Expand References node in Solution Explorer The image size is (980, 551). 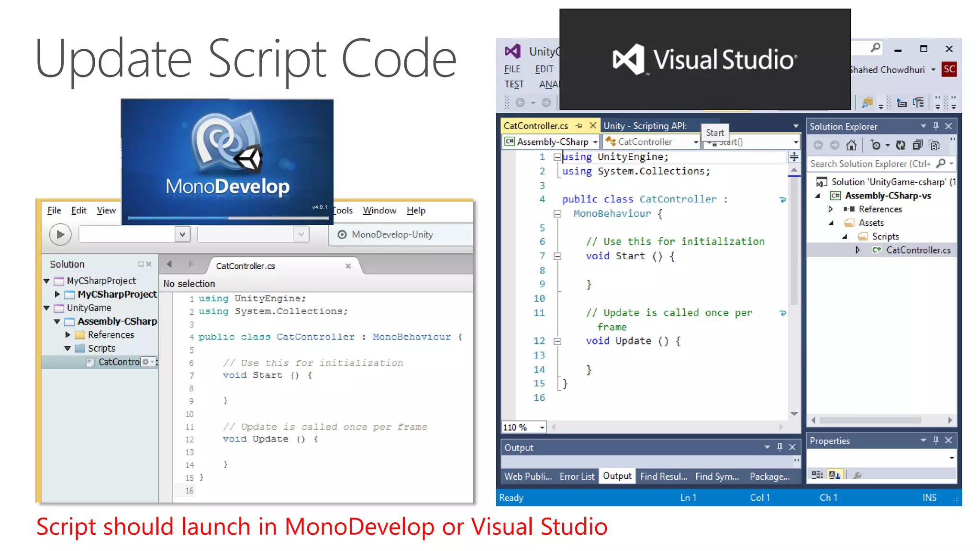[831, 209]
